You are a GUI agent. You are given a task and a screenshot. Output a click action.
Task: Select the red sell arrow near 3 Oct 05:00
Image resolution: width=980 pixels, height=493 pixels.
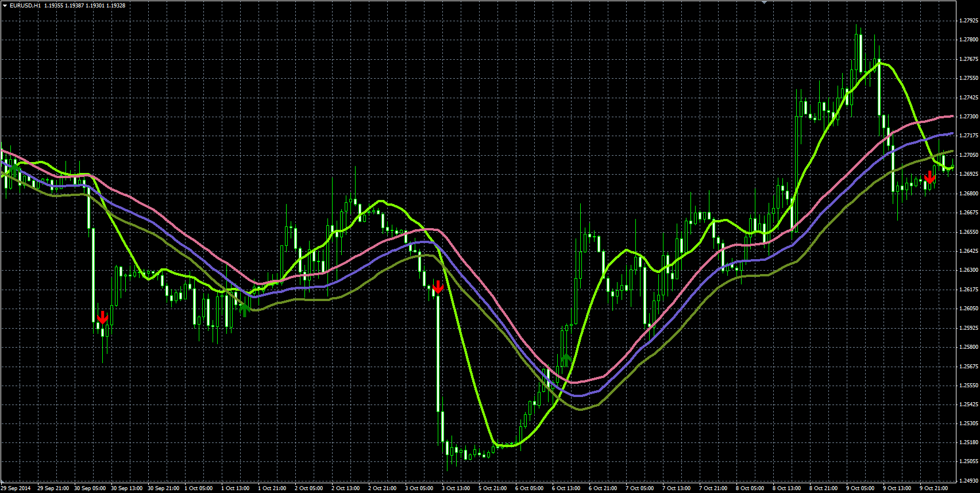click(438, 287)
